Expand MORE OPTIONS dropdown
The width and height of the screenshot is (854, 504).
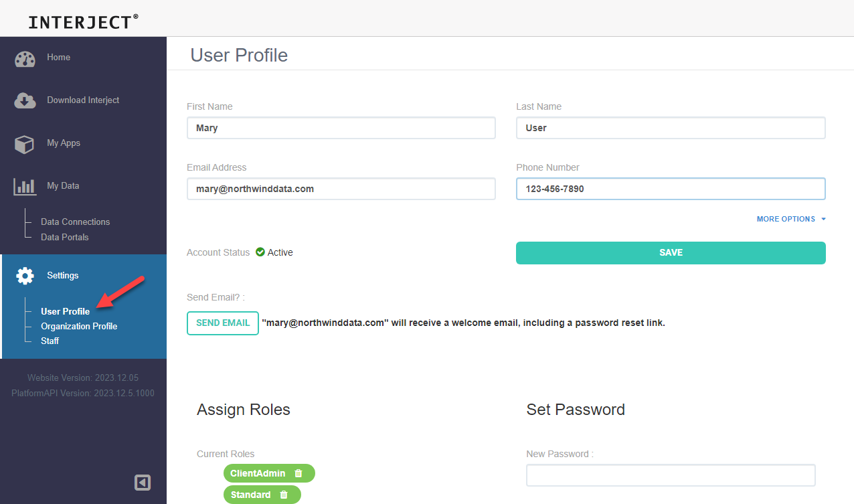coord(791,219)
